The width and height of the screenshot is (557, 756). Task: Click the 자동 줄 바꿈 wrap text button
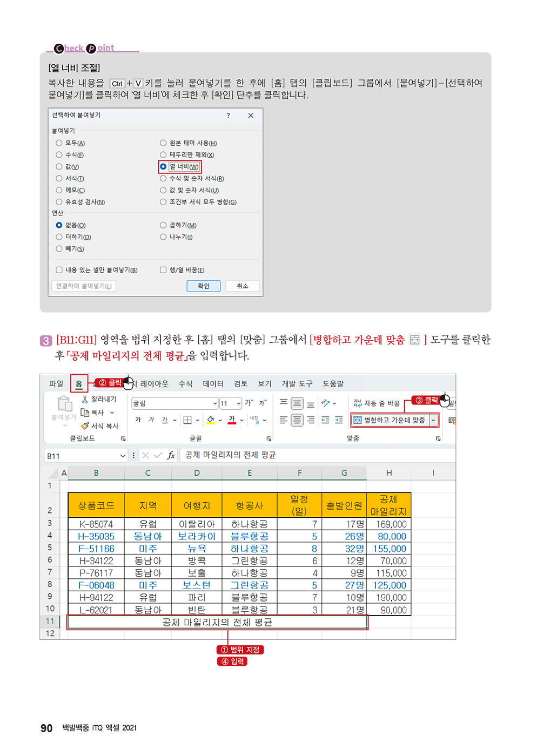(x=377, y=403)
